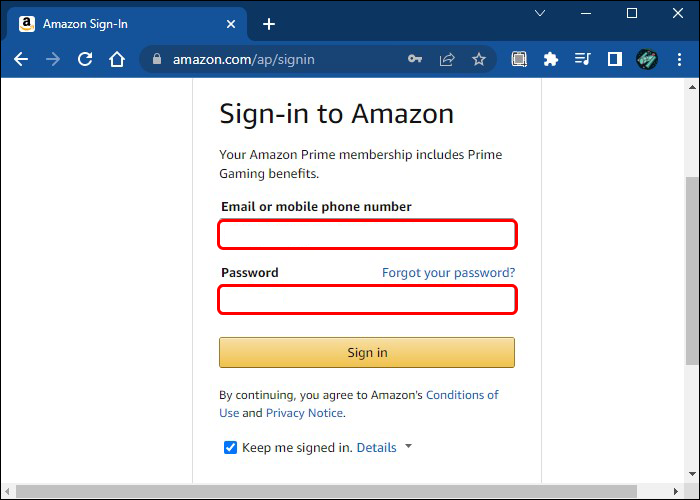
Task: Open the Chrome three-dot menu
Action: tap(679, 59)
